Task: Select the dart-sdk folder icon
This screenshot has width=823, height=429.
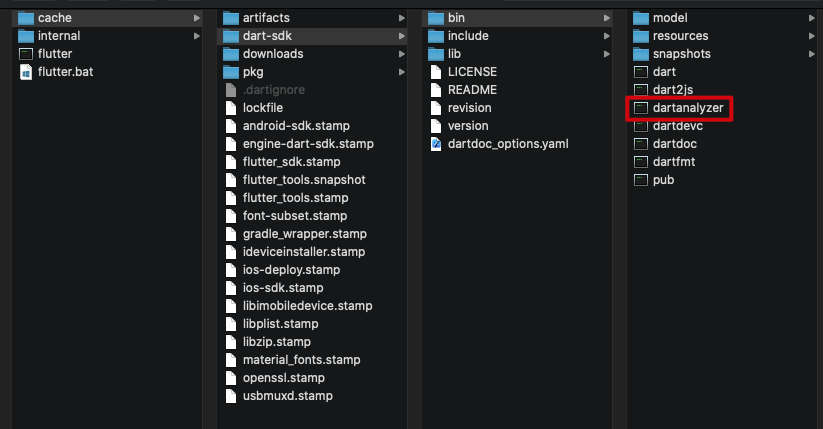Action: [231, 36]
